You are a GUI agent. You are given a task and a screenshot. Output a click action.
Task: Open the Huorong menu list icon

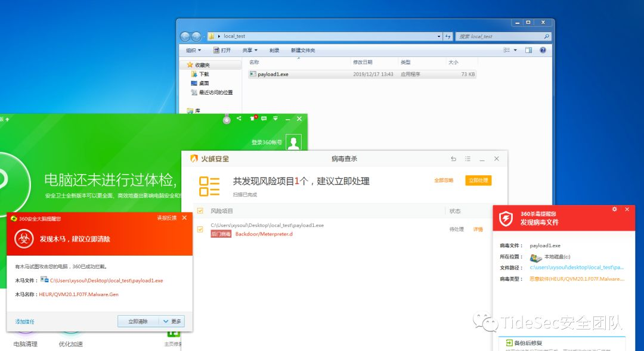pyautogui.click(x=468, y=159)
